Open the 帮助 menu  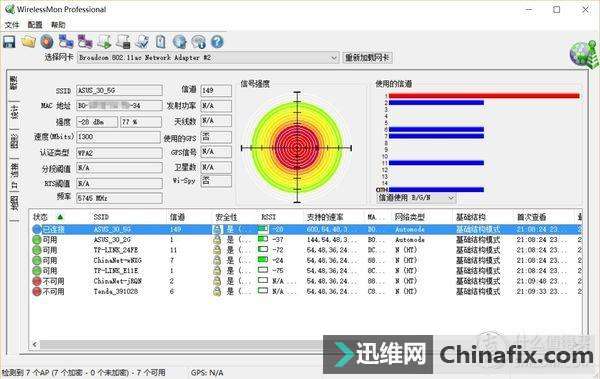tap(58, 25)
